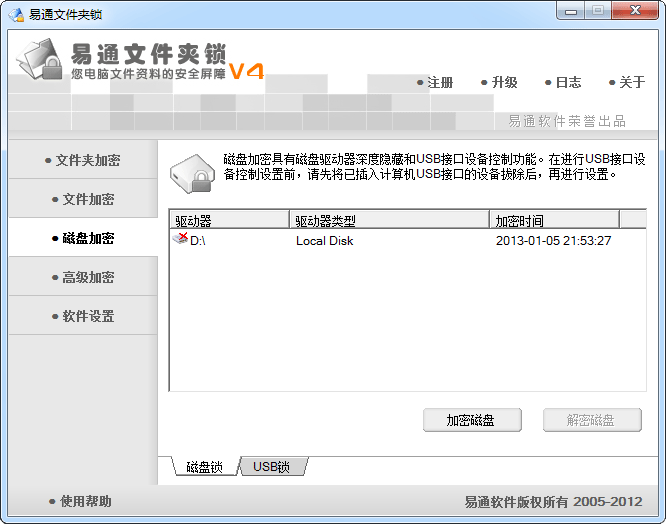
Task: Click the 解密磁盘 button
Action: tap(592, 420)
